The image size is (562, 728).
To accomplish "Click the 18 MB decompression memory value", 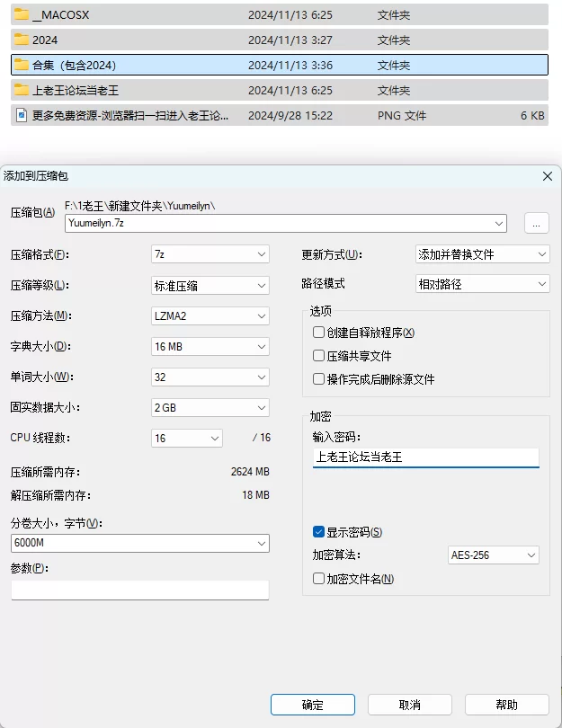I will [x=256, y=495].
